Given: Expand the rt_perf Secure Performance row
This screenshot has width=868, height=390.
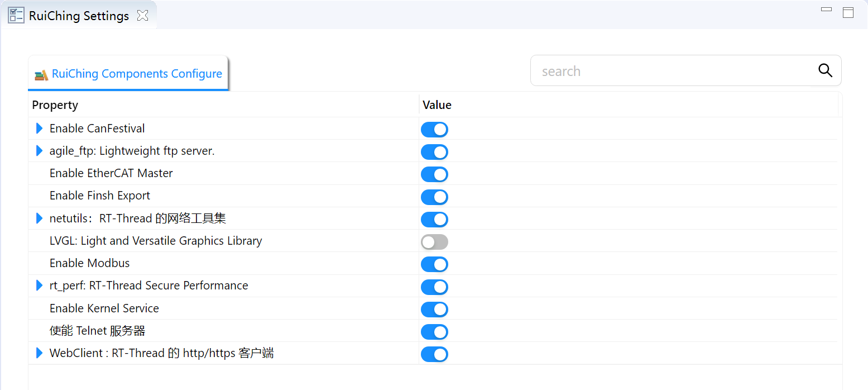Looking at the screenshot, I should point(39,286).
